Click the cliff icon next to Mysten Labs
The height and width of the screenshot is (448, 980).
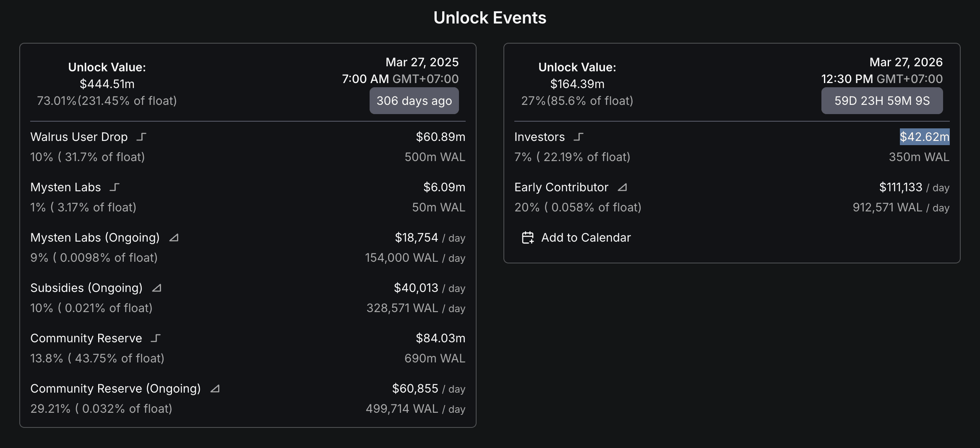tap(115, 187)
